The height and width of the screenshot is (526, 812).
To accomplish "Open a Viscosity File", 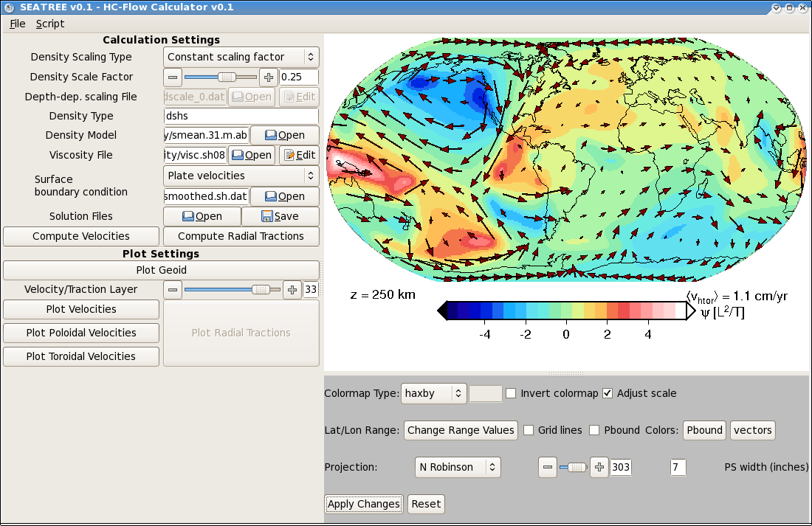I will pos(252,155).
